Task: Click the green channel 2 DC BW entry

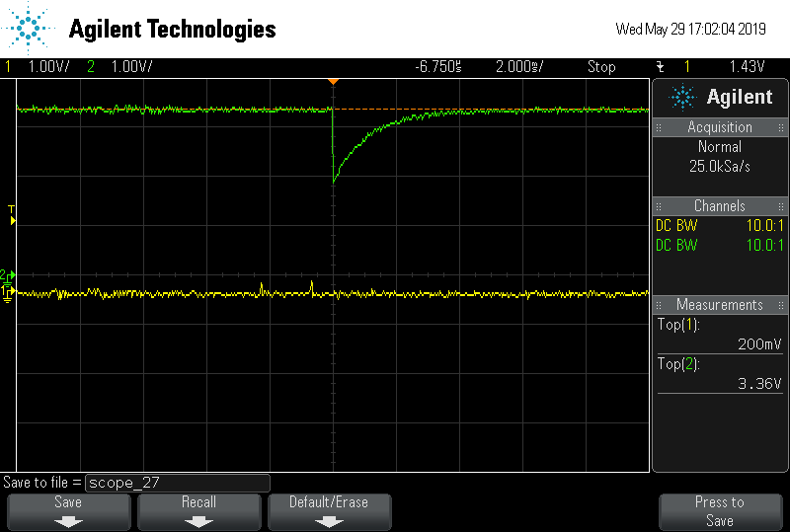Action: click(x=676, y=246)
